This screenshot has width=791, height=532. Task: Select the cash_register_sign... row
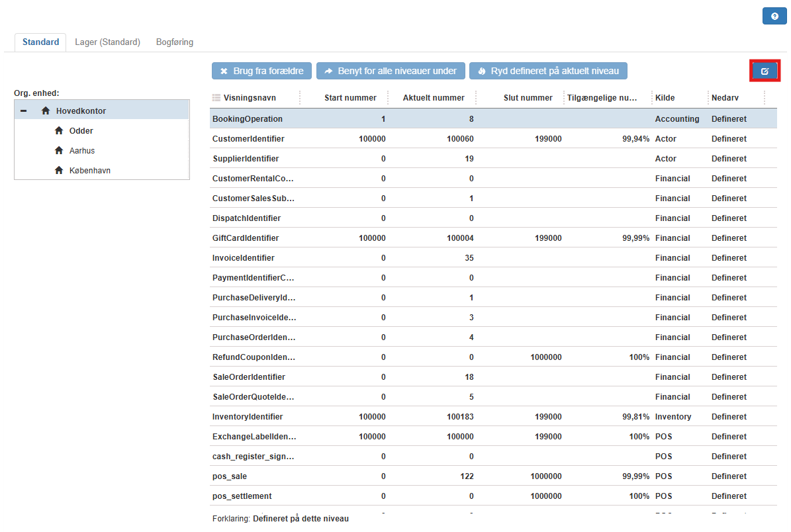(x=493, y=457)
